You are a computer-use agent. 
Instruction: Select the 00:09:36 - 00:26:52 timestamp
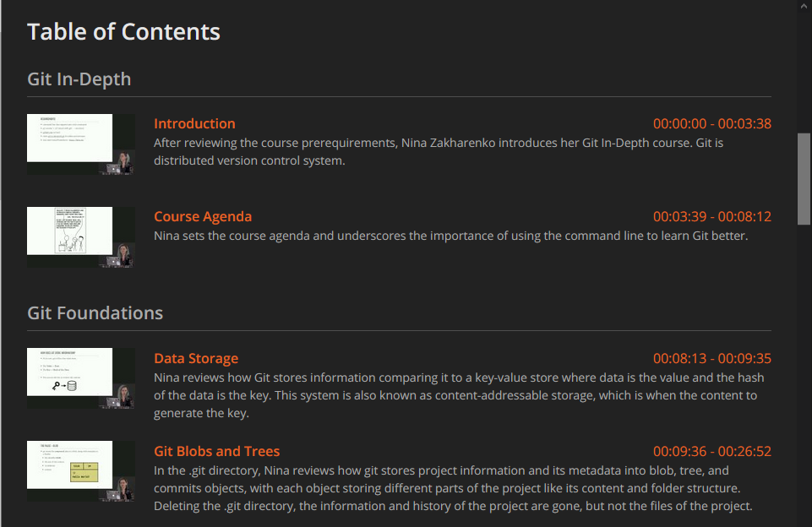(712, 451)
